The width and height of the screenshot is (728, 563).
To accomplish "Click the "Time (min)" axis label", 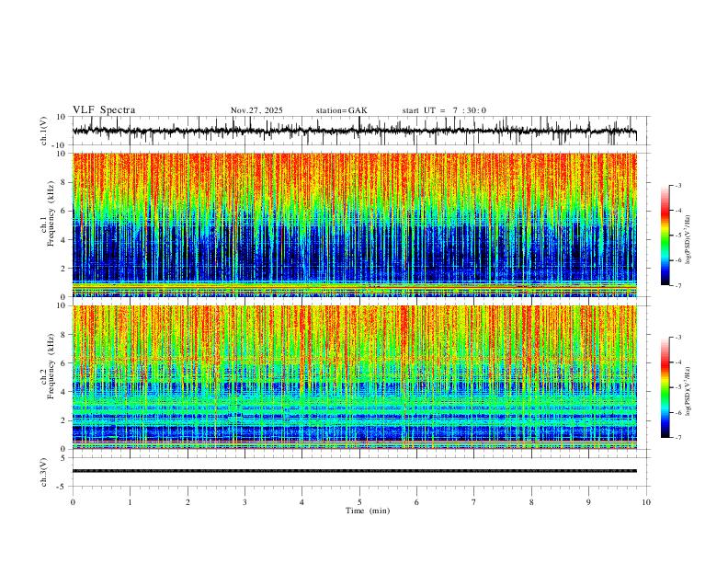I will click(368, 511).
